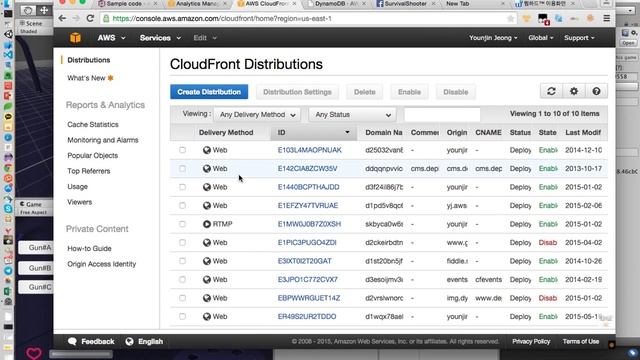Image resolution: width=640 pixels, height=360 pixels.
Task: Open table settings via the gear icon
Action: (x=574, y=91)
